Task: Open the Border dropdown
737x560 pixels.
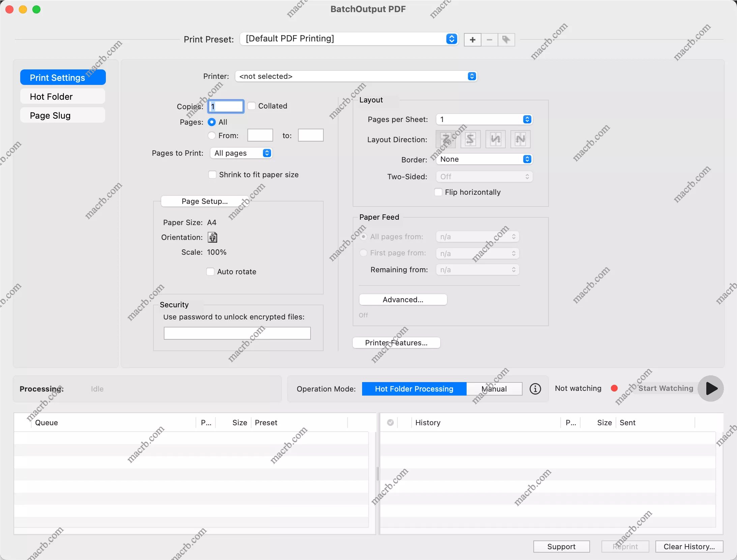Action: (x=484, y=159)
